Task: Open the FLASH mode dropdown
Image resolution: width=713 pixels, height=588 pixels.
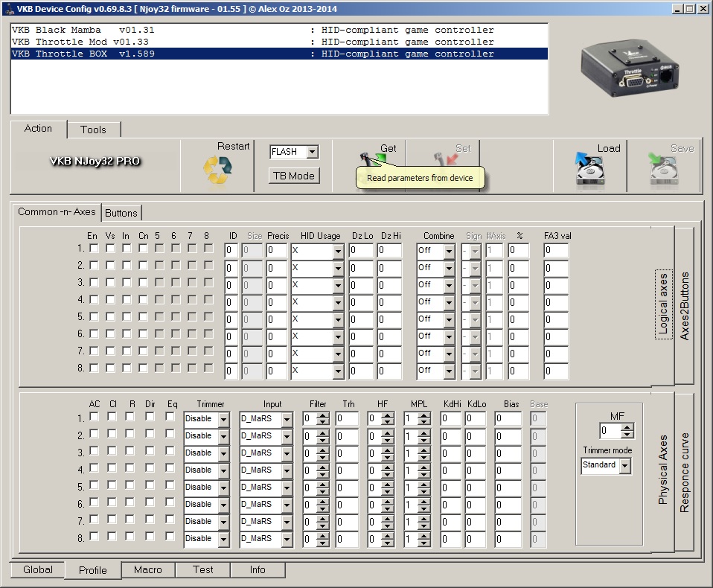Action: tap(312, 152)
